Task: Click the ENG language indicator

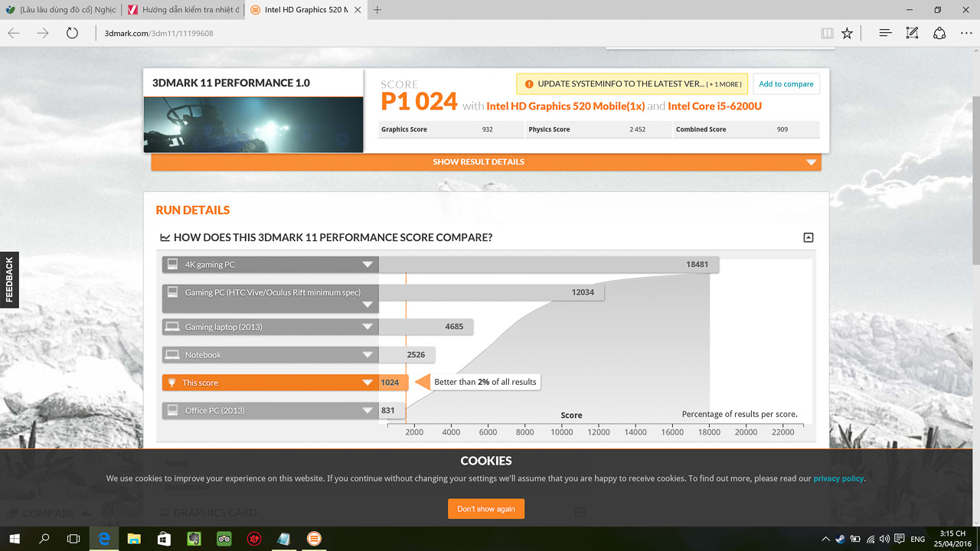Action: click(x=917, y=539)
